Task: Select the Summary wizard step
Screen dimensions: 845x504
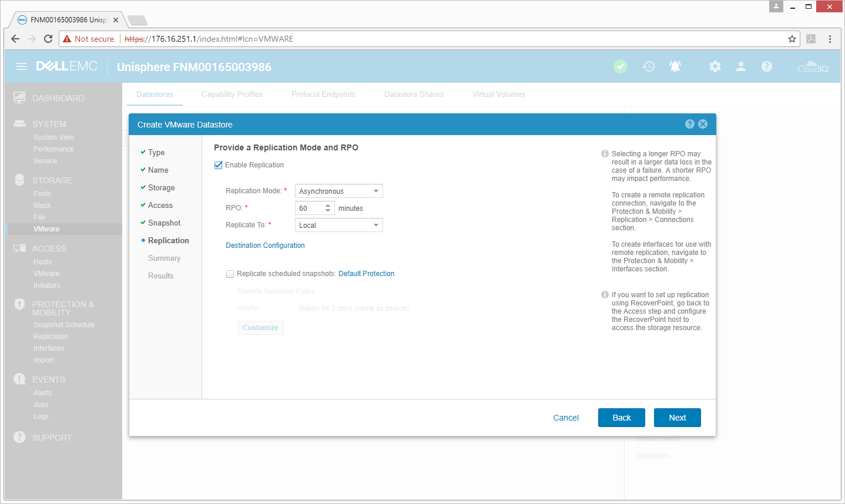Action: point(164,258)
